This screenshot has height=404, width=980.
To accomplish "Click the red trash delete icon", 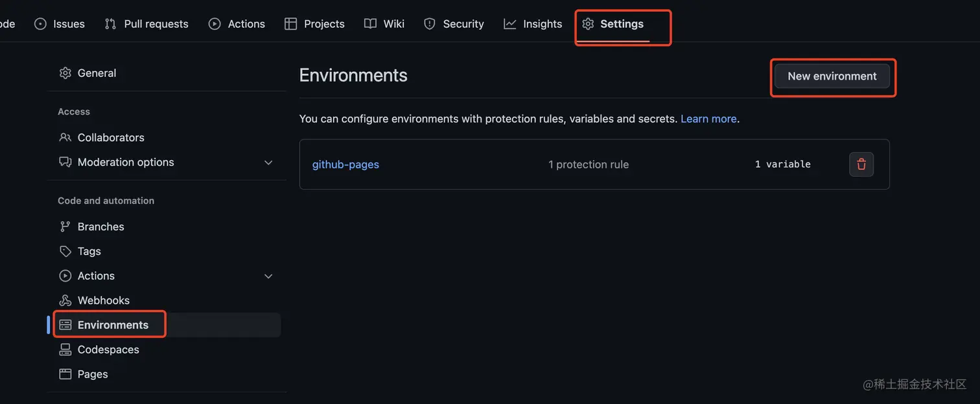I will 861,164.
